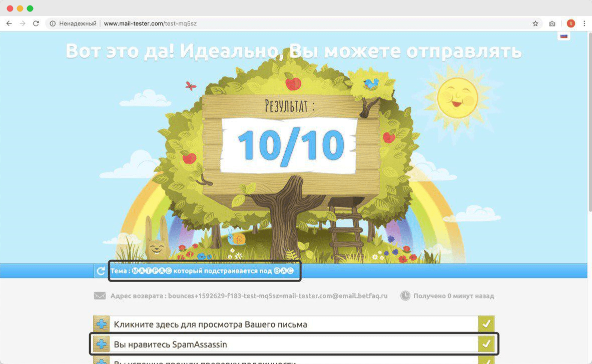Open Кликните здесь для просмотра Вашего письма
This screenshot has height=364, width=592.
[210, 324]
